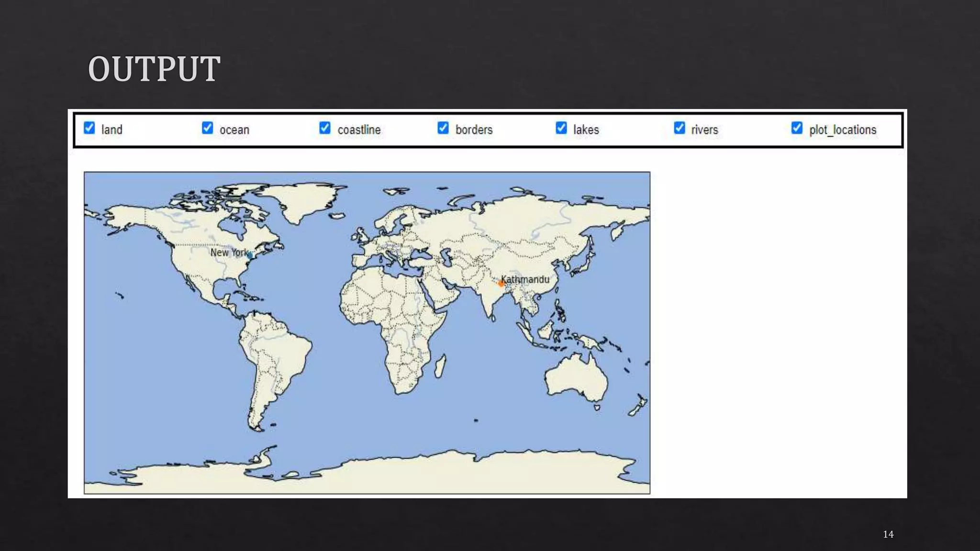
Task: Click the New York text label
Action: point(228,252)
